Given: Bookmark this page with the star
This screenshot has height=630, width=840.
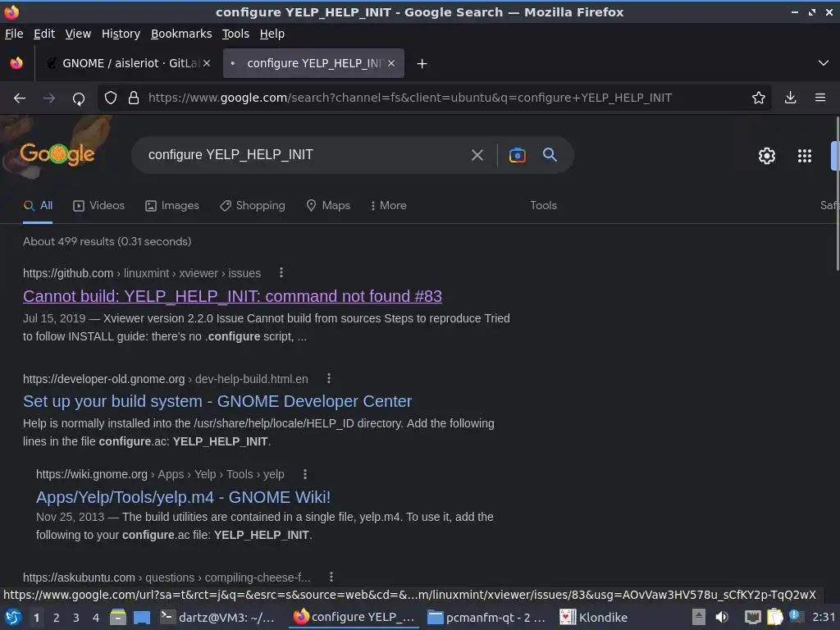Looking at the screenshot, I should tap(759, 98).
